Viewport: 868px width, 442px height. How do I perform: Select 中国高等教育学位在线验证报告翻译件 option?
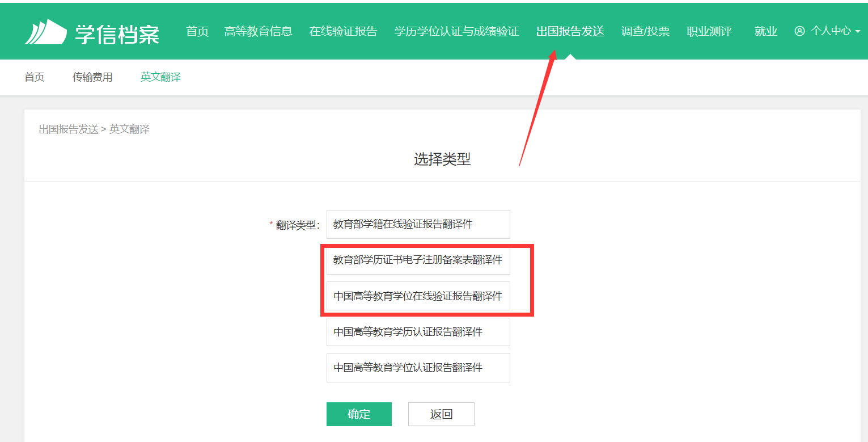(418, 296)
